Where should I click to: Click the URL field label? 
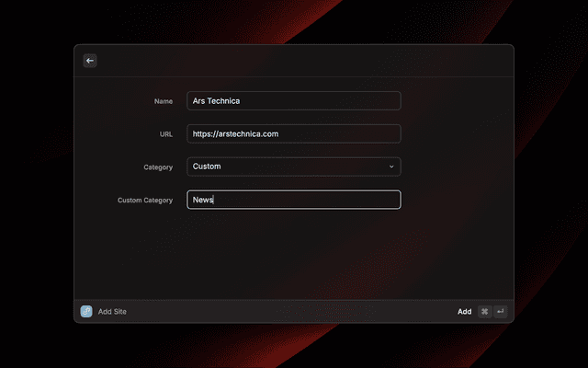166,134
